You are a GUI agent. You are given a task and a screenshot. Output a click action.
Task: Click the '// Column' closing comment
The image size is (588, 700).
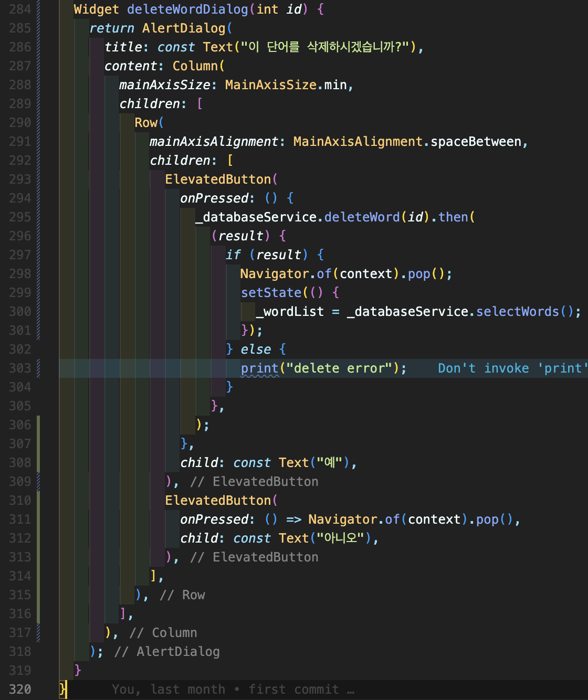163,633
